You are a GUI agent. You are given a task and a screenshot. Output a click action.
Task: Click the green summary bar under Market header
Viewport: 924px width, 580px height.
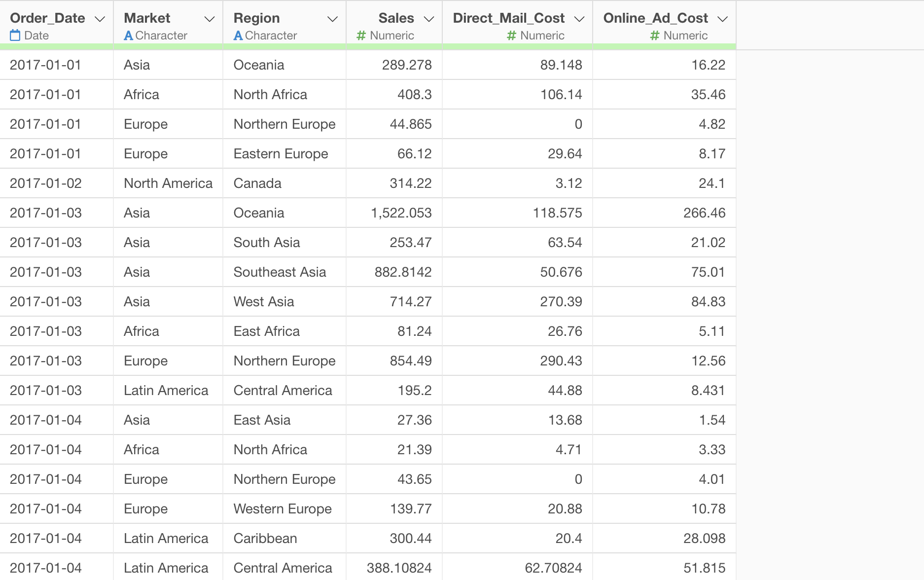(x=168, y=46)
